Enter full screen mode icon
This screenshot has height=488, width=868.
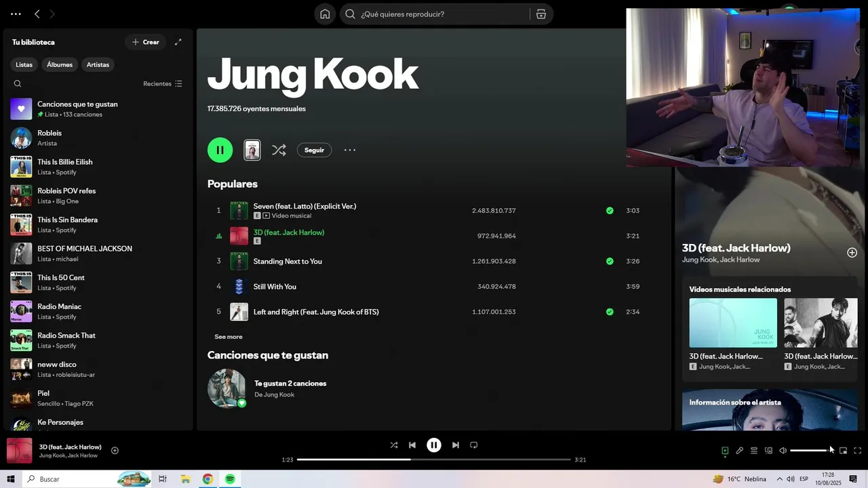(858, 451)
